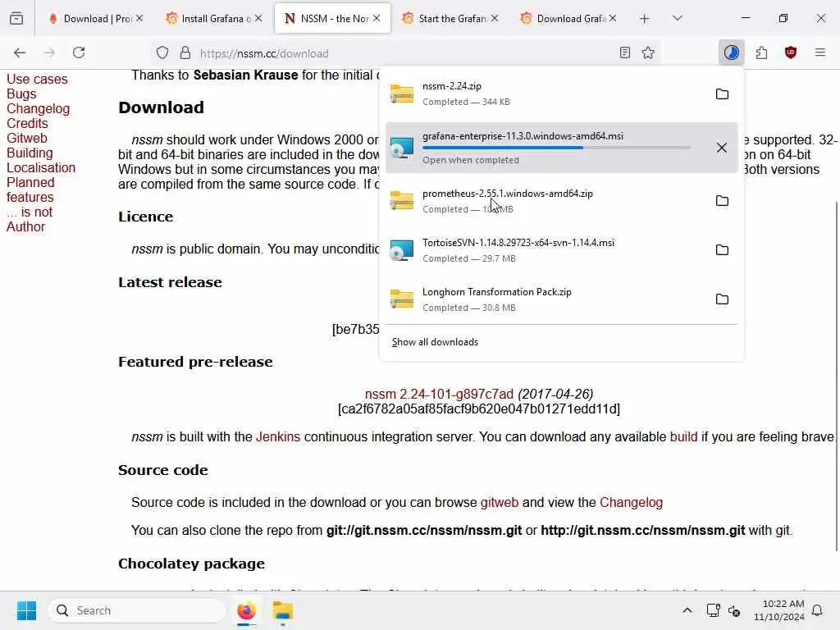Viewport: 840px width, 630px height.
Task: Open the Firefox application menu
Action: coord(820,52)
